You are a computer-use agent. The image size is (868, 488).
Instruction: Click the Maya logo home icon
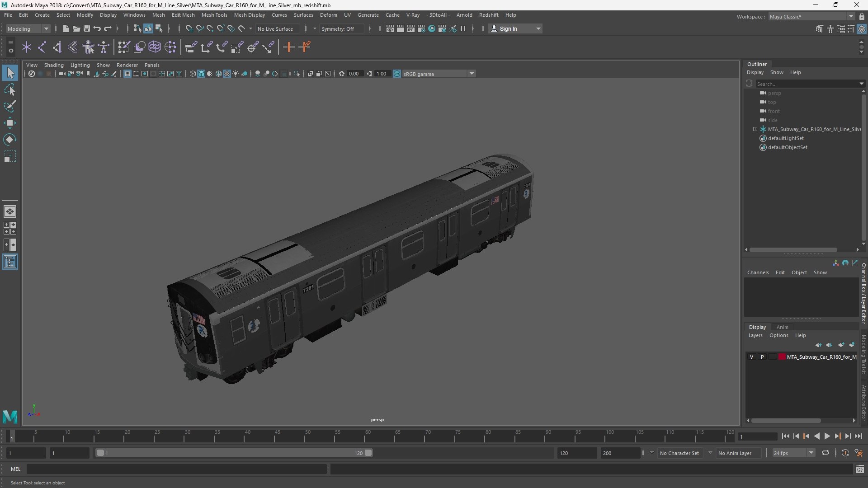(x=10, y=416)
